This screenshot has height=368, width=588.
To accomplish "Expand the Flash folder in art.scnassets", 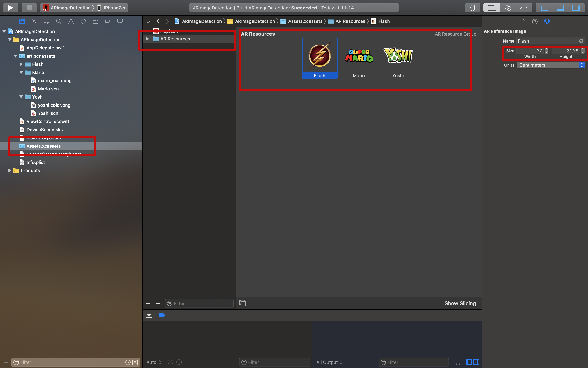I will [x=21, y=64].
